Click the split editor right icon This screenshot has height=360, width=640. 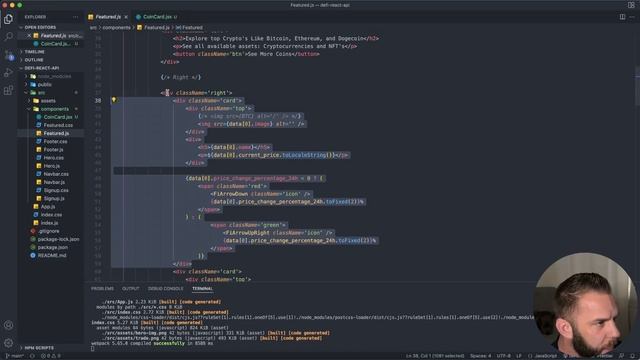(x=622, y=17)
